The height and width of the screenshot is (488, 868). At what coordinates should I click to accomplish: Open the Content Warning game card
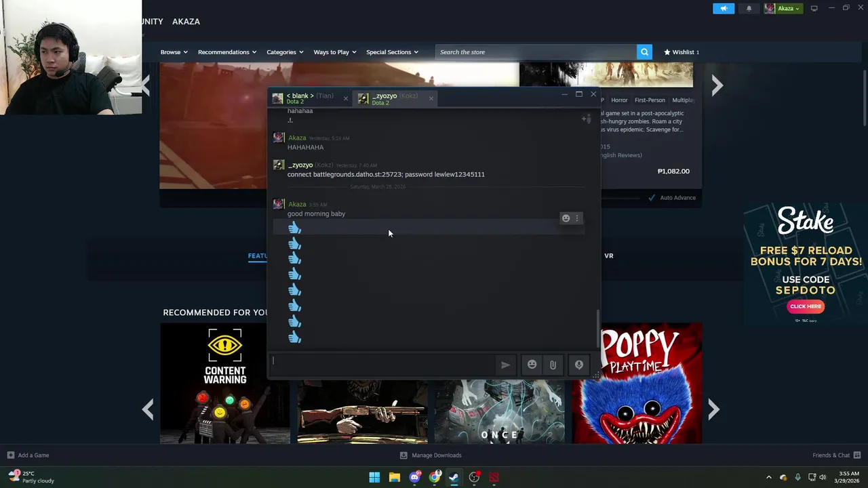[224, 383]
